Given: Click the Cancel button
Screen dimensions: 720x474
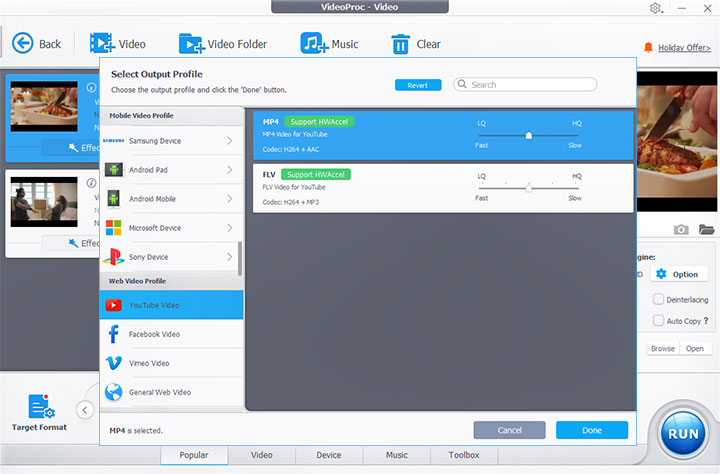Looking at the screenshot, I should (509, 430).
